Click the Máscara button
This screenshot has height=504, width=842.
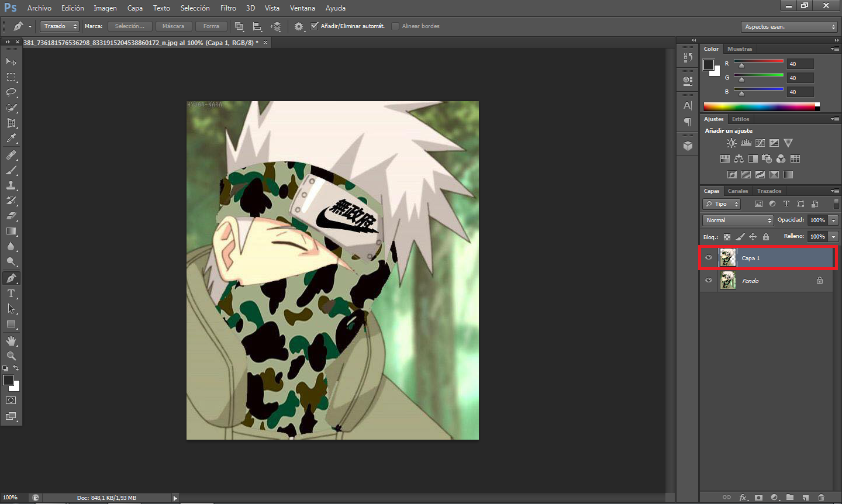point(174,26)
